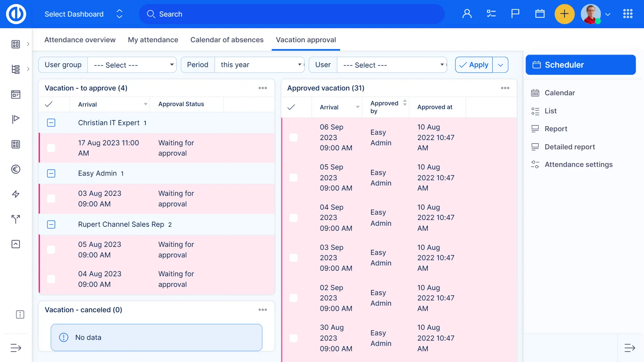The image size is (644, 362).
Task: Click into the top Search field
Action: [292, 14]
